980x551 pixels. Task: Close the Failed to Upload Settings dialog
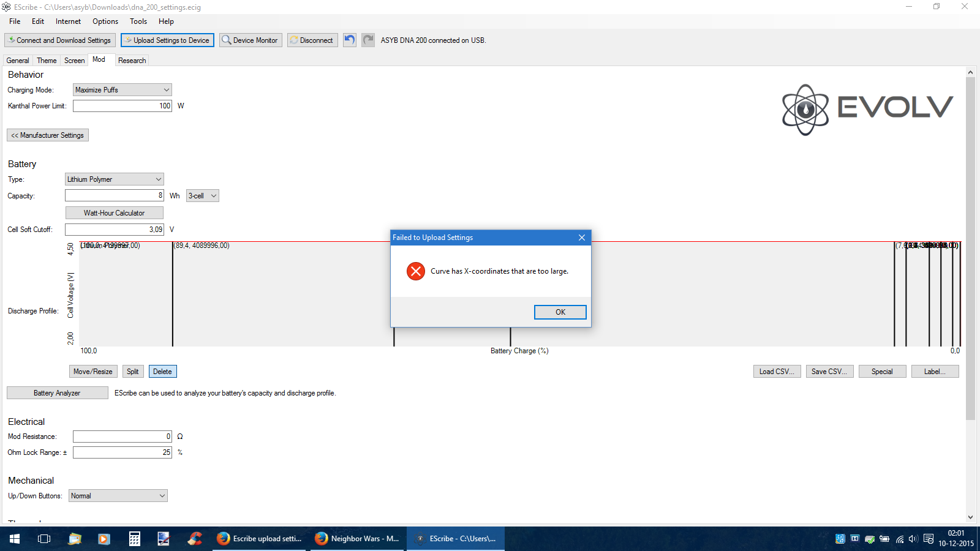(581, 238)
